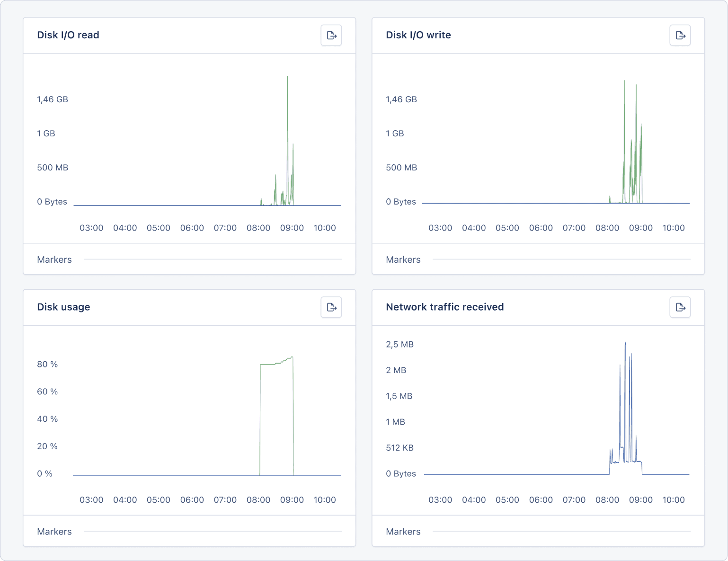
Task: Click the 1 MB label in Network traffic
Action: click(395, 422)
